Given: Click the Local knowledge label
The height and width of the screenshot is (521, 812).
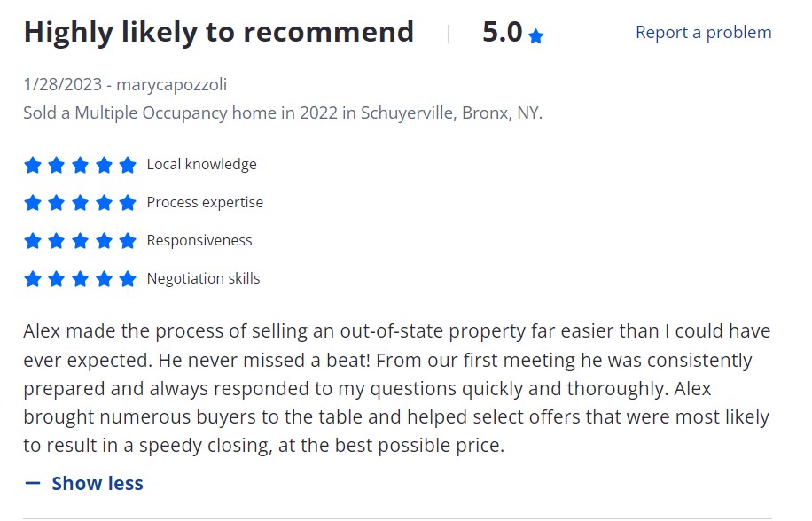Looking at the screenshot, I should 201,165.
